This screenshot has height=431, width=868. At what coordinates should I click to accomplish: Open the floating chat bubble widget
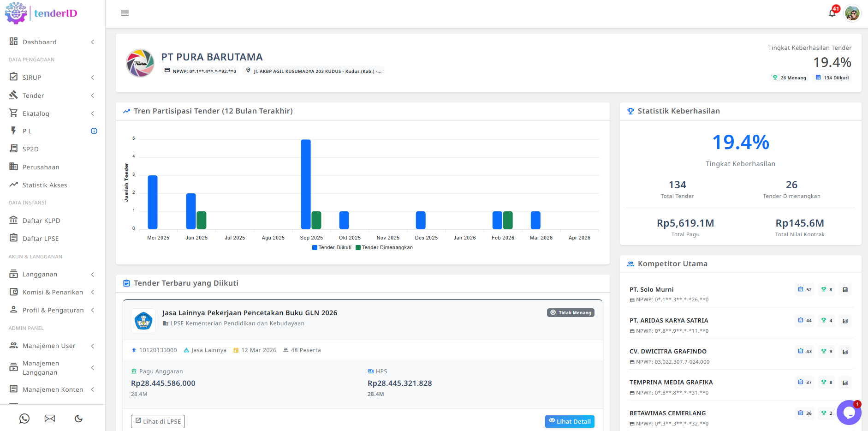click(849, 412)
